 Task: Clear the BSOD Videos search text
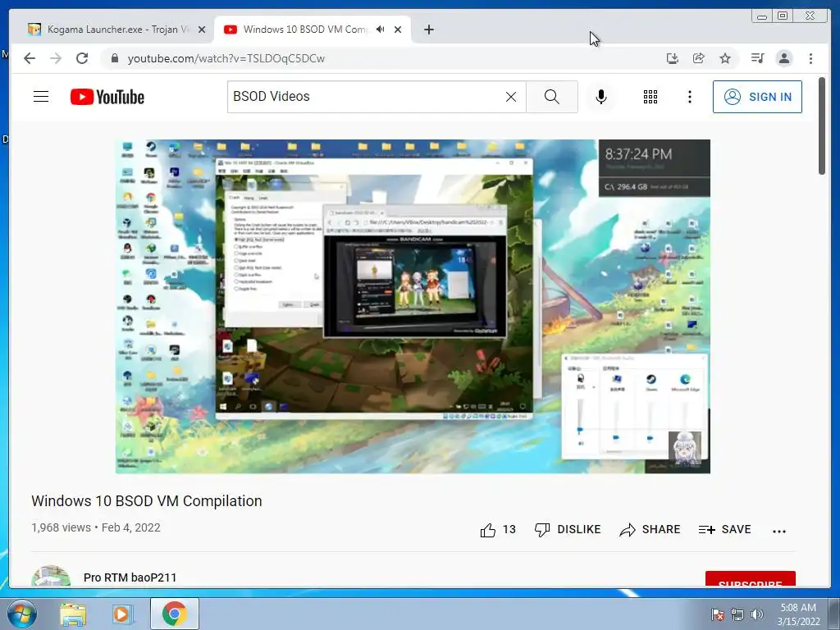511,97
